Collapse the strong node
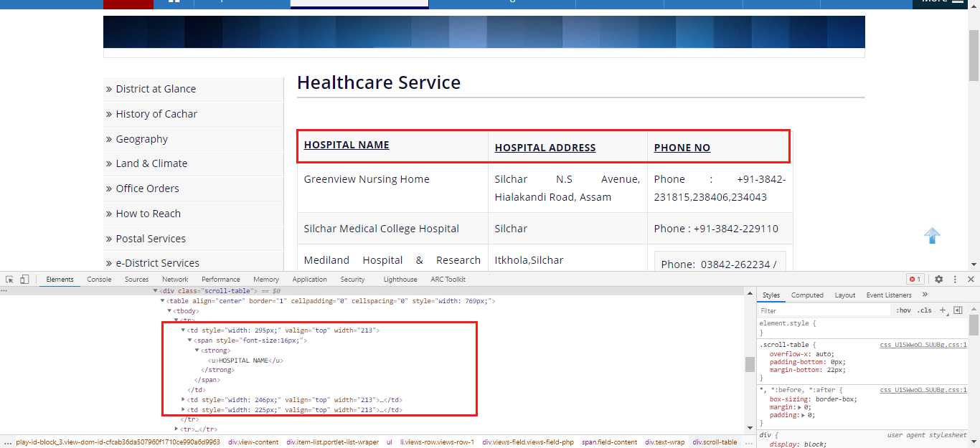 197,351
